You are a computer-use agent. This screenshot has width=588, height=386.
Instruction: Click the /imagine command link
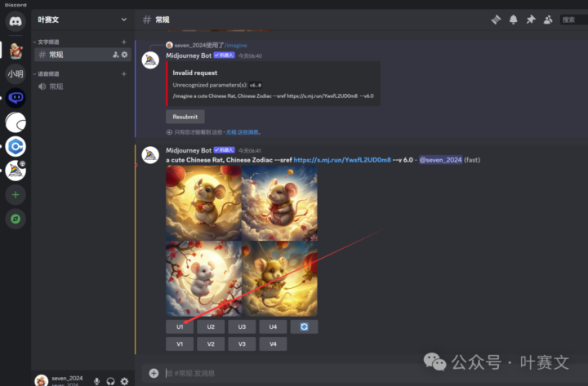236,46
